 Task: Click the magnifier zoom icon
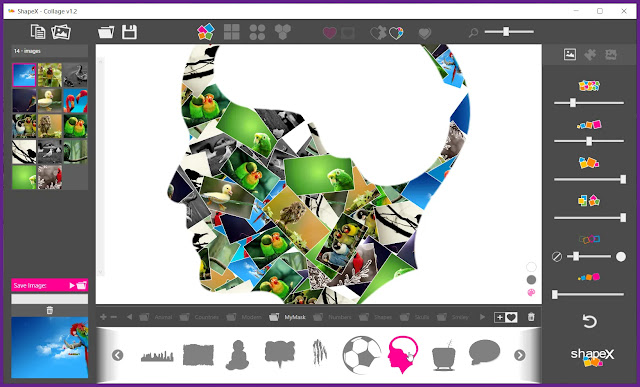coord(473,33)
